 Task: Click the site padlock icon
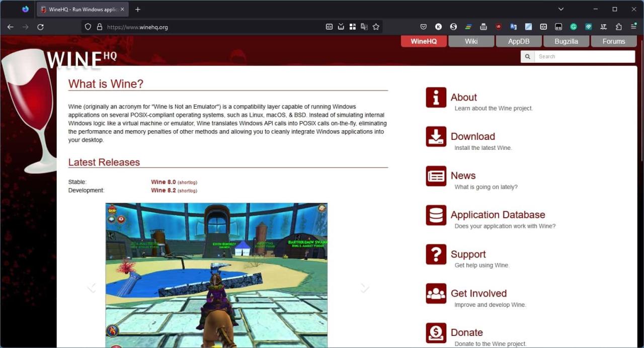(x=99, y=27)
